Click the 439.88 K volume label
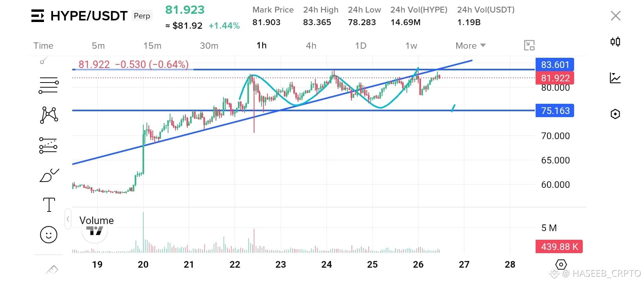Screen dimensions: 644x283 click(x=559, y=247)
